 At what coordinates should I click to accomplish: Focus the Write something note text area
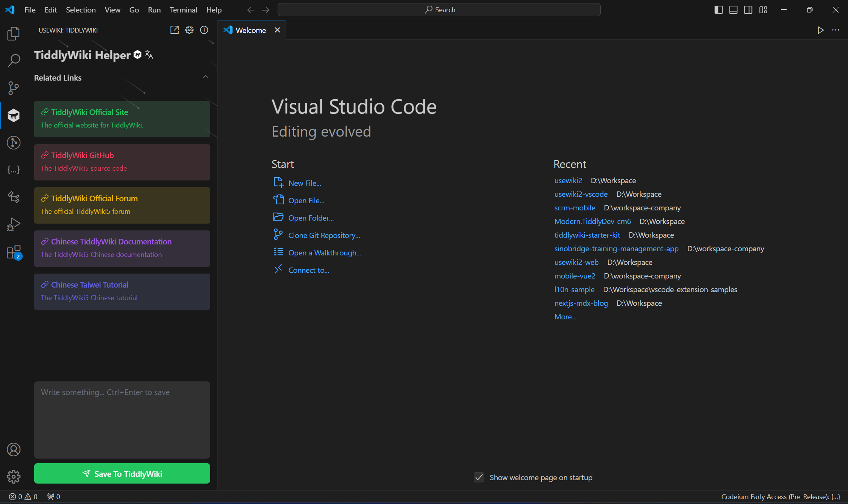[122, 420]
